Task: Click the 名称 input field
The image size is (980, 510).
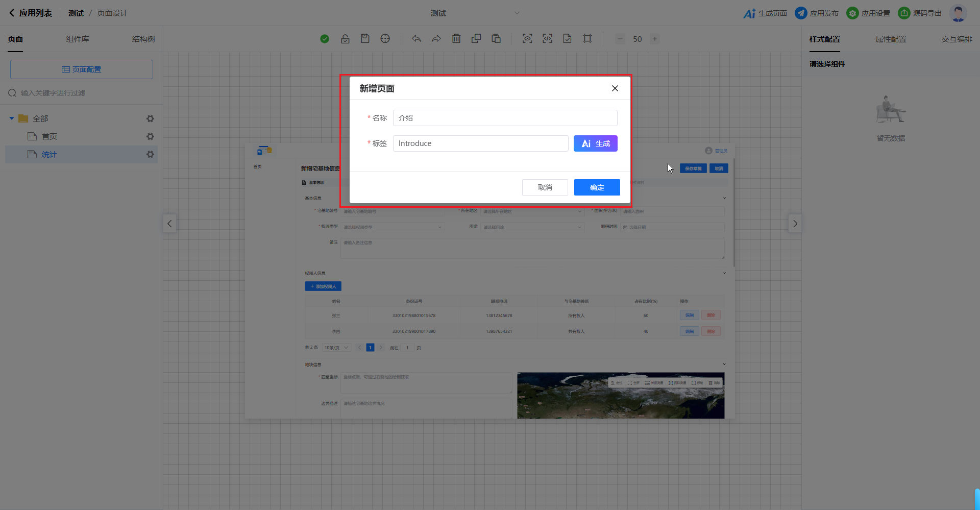Action: [x=505, y=118]
